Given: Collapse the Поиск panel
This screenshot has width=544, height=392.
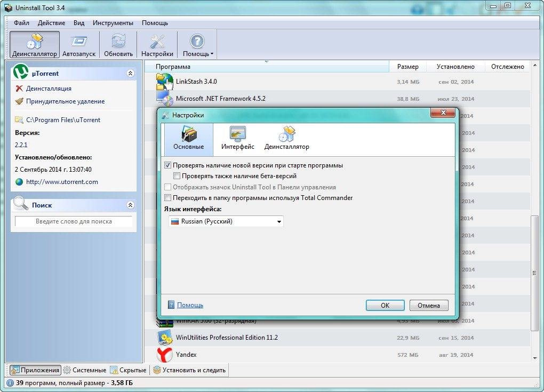Looking at the screenshot, I should coord(131,205).
